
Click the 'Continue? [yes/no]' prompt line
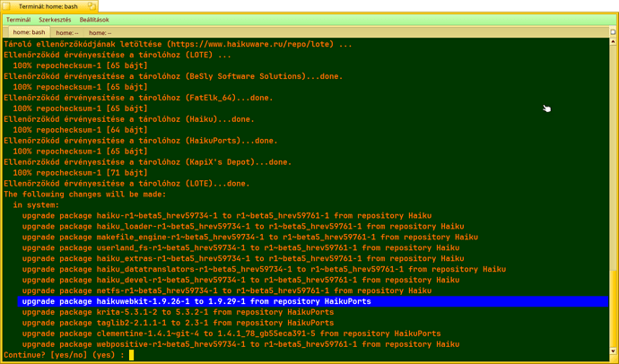(64, 355)
